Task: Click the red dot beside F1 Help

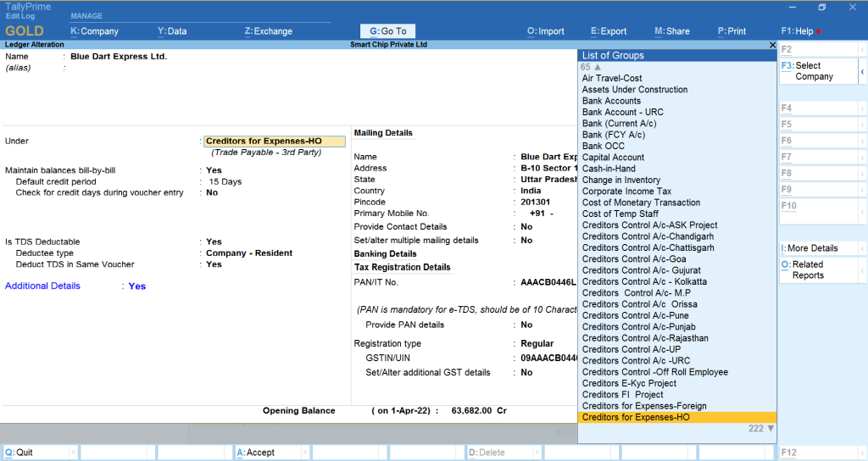Action: coord(819,31)
